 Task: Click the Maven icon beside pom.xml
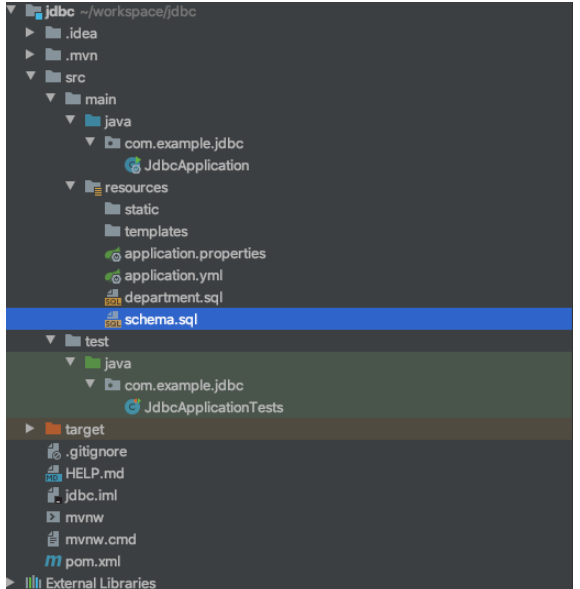point(53,561)
